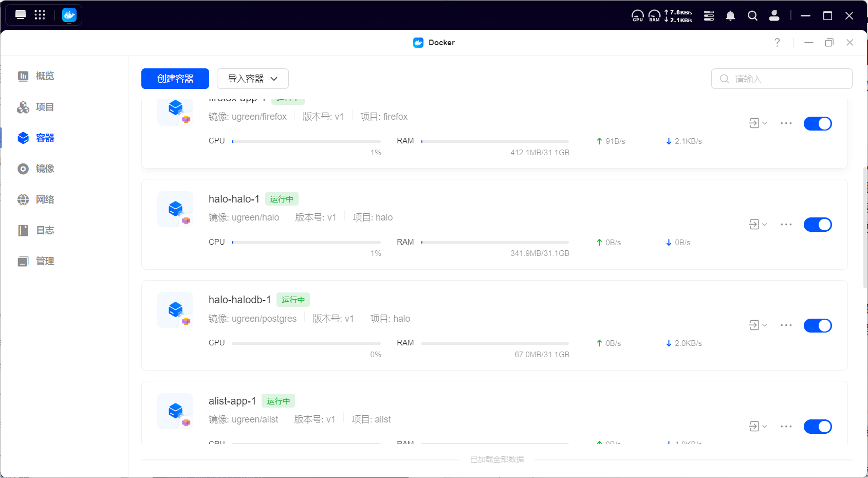Click the Docker help question mark icon
The image size is (868, 478).
point(777,43)
